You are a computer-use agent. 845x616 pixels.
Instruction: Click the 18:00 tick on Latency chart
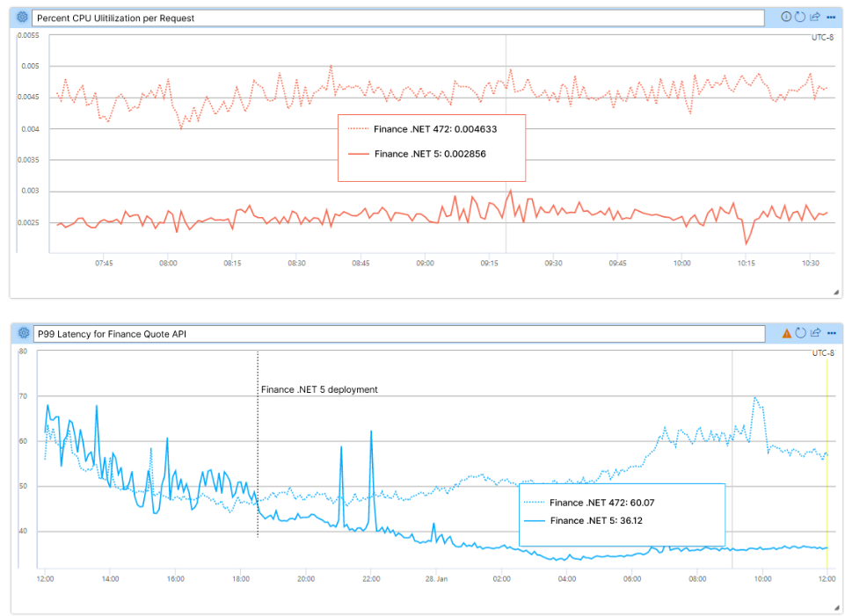tap(241, 579)
